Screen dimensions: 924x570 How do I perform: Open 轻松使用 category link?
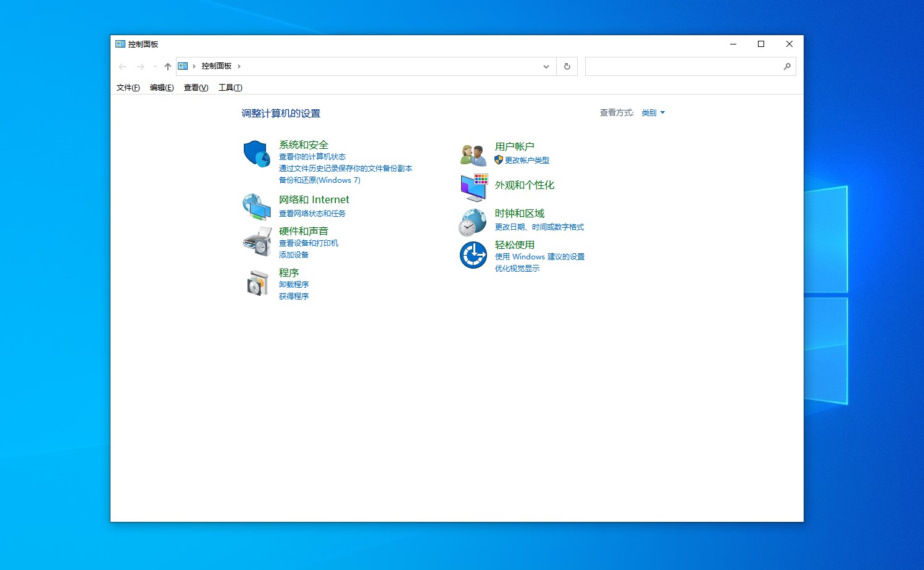click(x=515, y=245)
